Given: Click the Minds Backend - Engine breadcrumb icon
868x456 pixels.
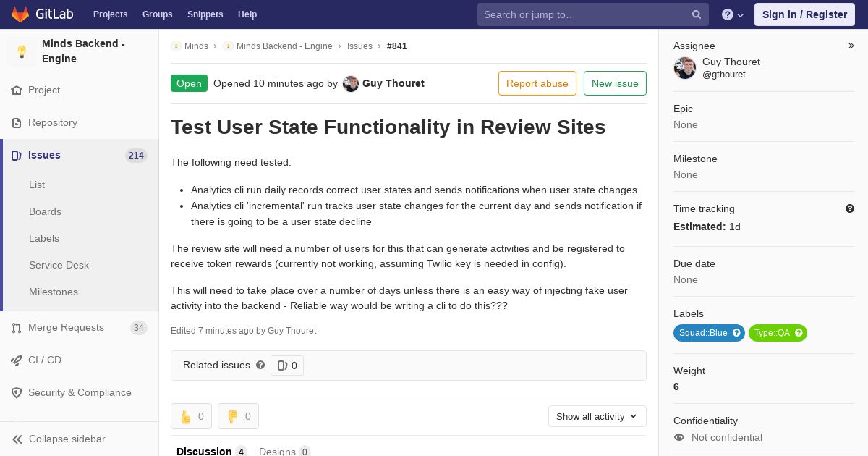Looking at the screenshot, I should click(x=228, y=46).
